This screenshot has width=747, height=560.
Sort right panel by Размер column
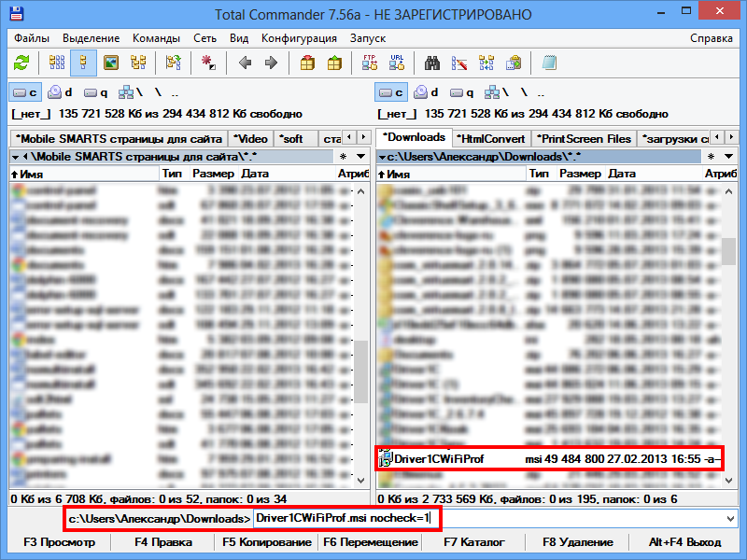580,174
